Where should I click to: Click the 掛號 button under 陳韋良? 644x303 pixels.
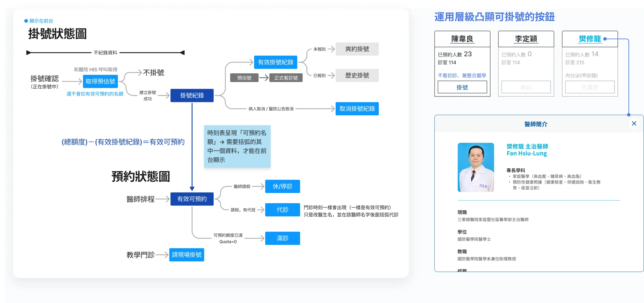[462, 87]
